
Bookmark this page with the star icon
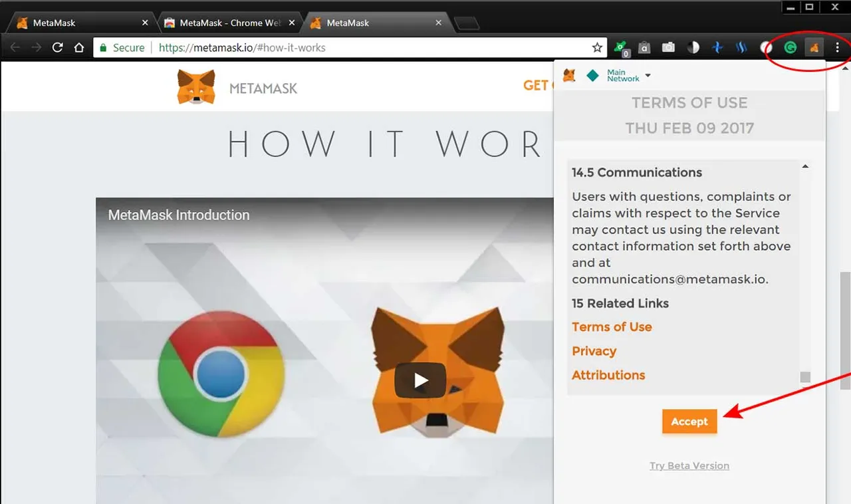click(597, 48)
